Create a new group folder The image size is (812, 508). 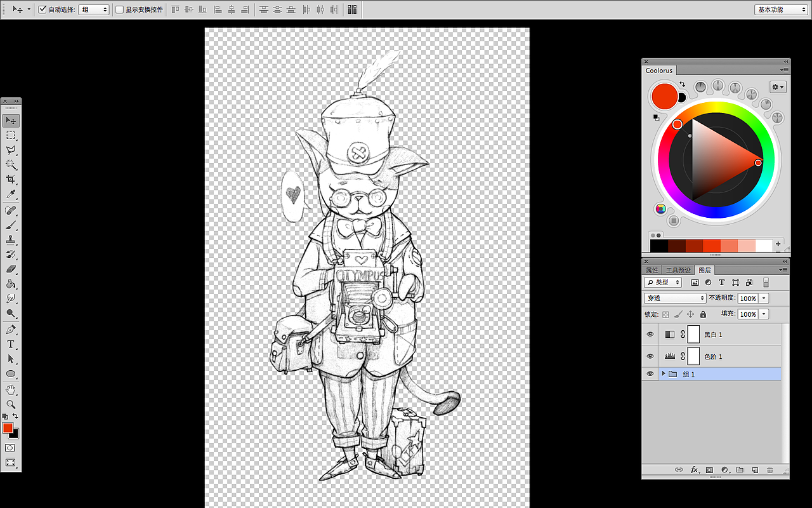click(740, 470)
